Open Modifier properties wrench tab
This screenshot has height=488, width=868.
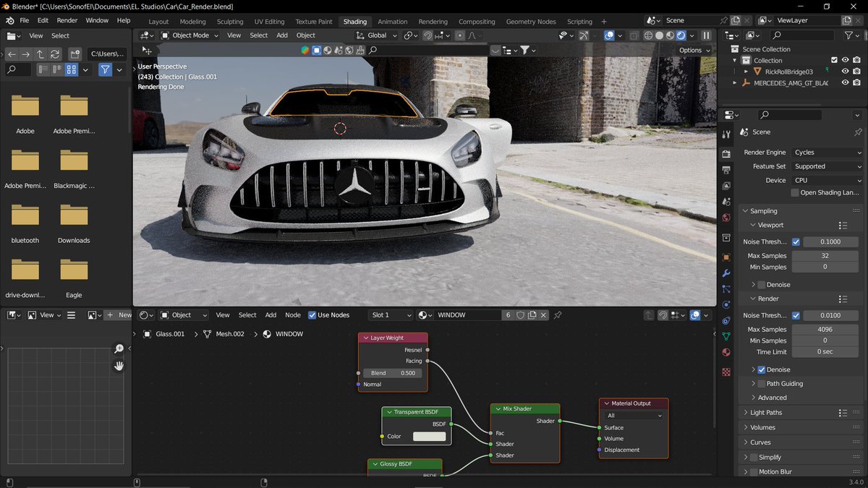[726, 273]
